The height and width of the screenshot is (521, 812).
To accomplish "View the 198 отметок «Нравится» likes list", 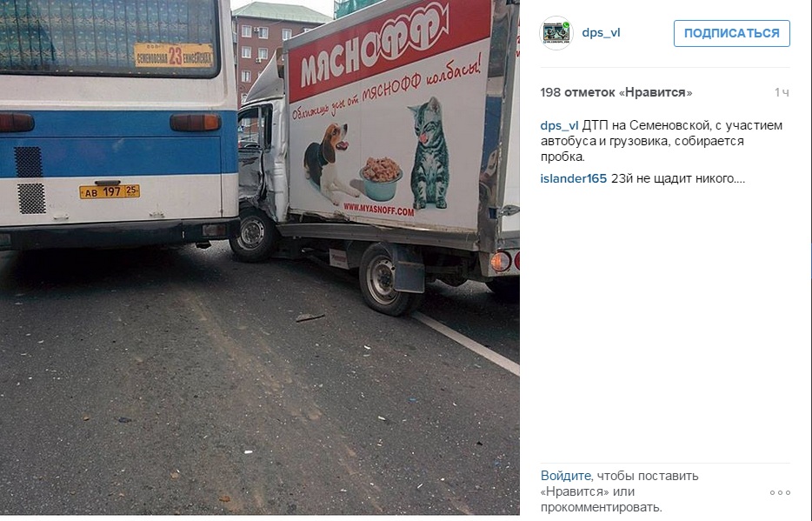I will point(616,93).
